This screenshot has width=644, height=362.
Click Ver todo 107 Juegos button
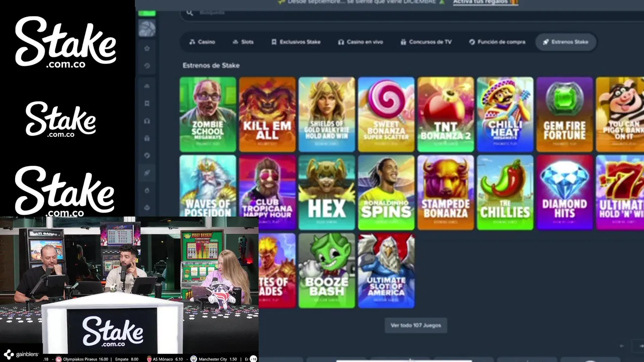coord(416,325)
